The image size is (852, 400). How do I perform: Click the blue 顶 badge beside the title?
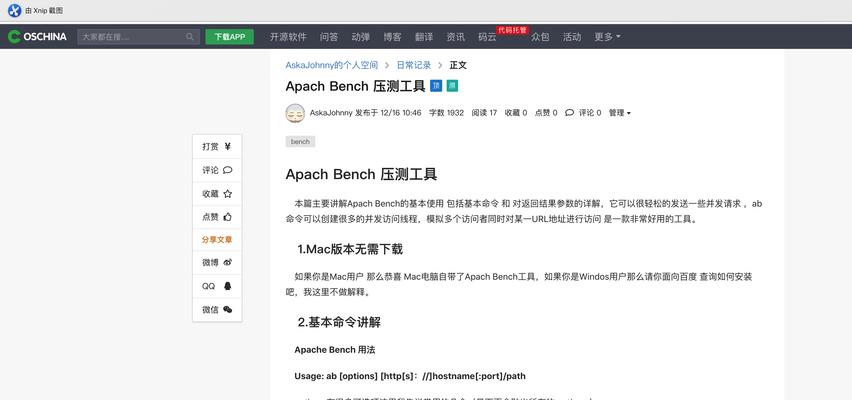pyautogui.click(x=436, y=86)
